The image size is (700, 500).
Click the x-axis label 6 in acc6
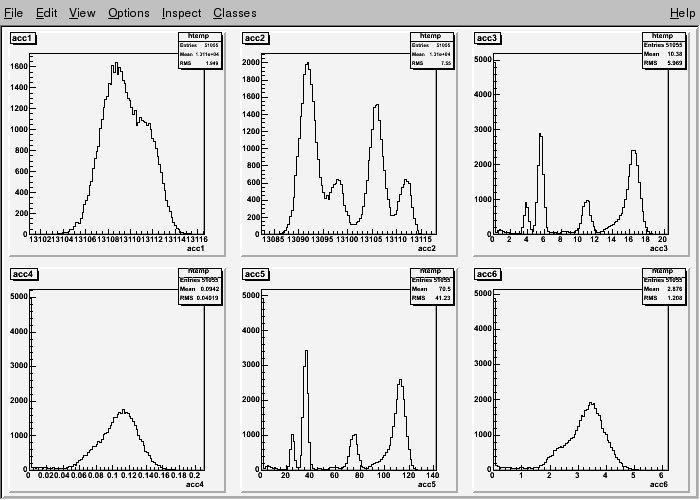(661, 475)
